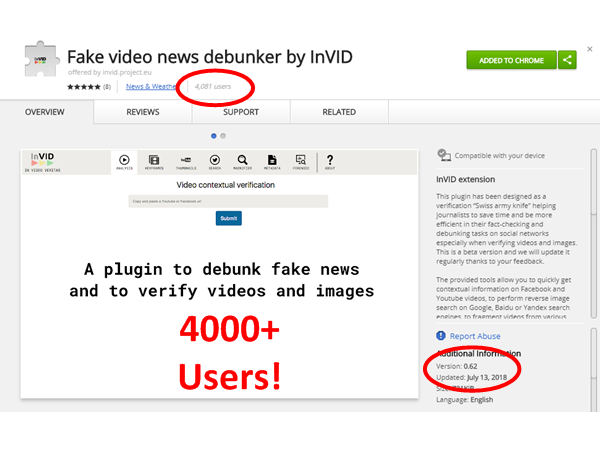Switch to the Overview tab
This screenshot has width=600, height=450.
pos(45,112)
